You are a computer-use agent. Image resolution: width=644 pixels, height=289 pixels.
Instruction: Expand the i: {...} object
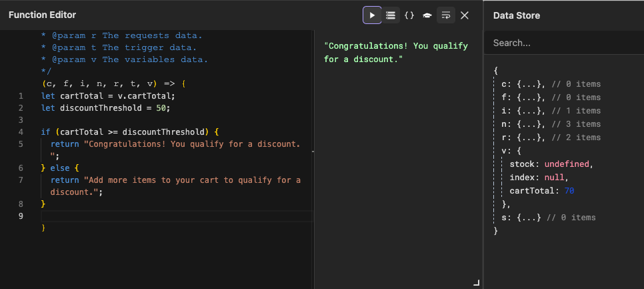(x=525, y=111)
